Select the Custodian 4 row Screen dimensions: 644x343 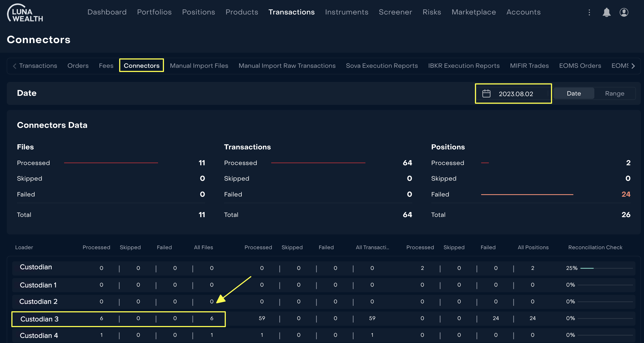(324, 335)
